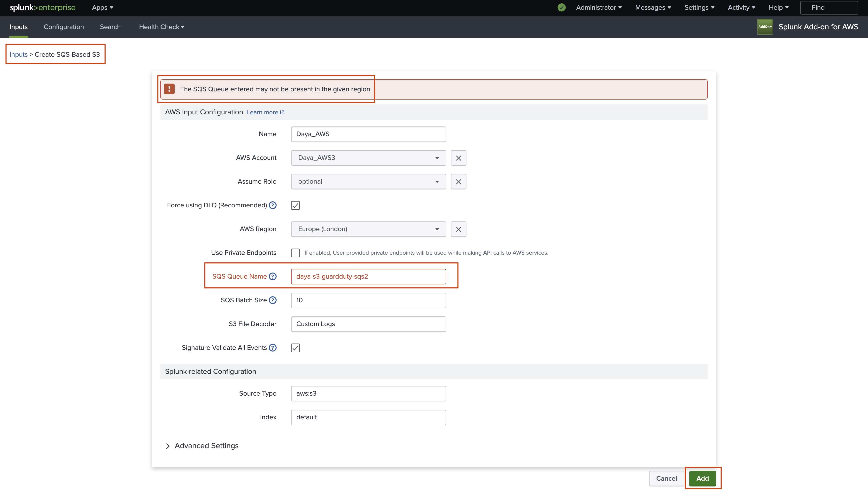Click the green health status check icon
The image size is (868, 501).
click(x=561, y=8)
